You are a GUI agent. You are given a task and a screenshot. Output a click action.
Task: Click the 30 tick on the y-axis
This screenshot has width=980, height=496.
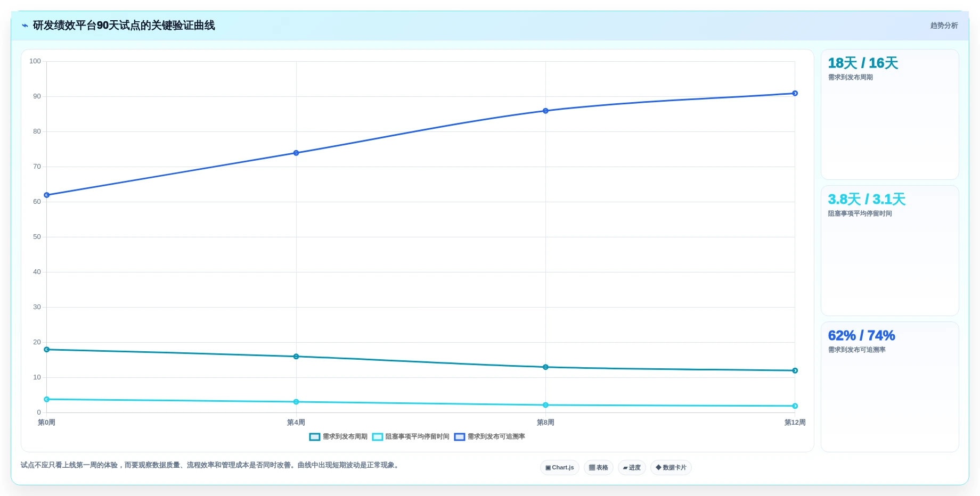click(37, 307)
